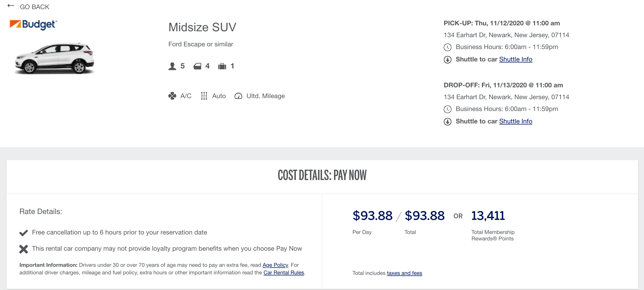Click the passenger count person icon
The height and width of the screenshot is (290, 644).
tap(172, 66)
